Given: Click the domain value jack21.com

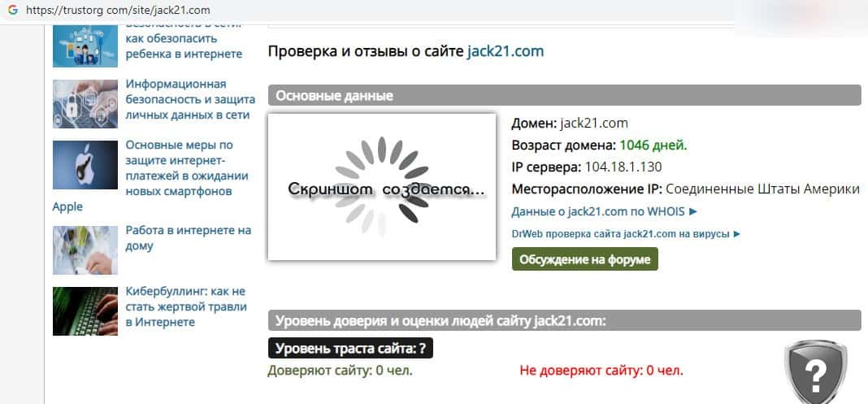Looking at the screenshot, I should pos(594,123).
